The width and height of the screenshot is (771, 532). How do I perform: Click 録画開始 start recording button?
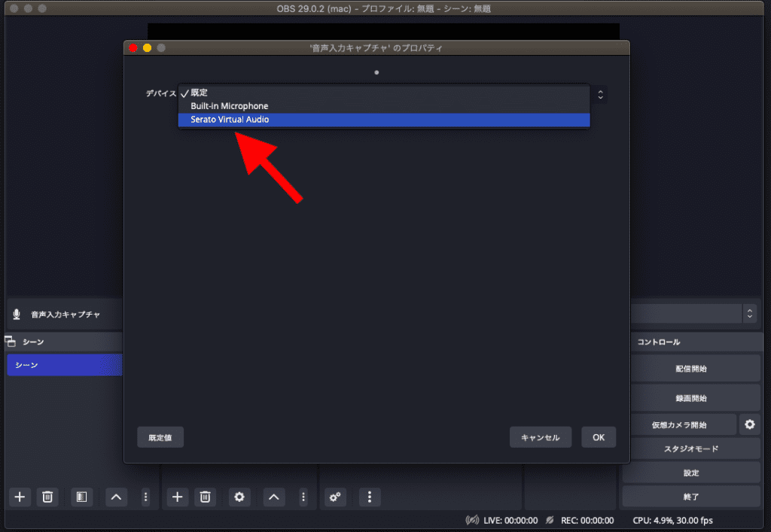pos(691,398)
